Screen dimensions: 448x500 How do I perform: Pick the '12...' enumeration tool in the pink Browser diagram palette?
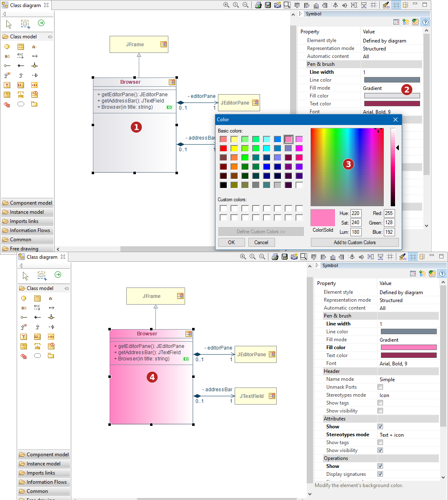[37, 337]
